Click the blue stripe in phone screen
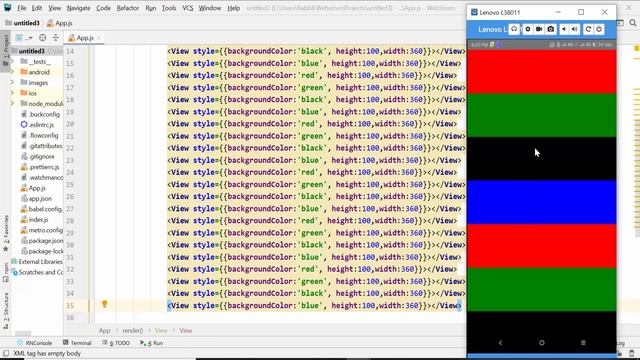The width and height of the screenshot is (640, 360). point(542,202)
